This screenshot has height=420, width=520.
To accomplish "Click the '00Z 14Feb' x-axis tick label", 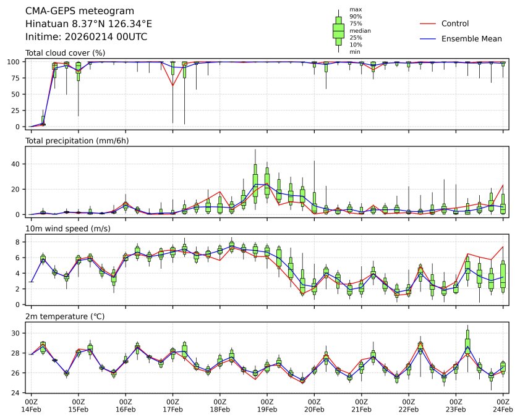I will 31,405.
